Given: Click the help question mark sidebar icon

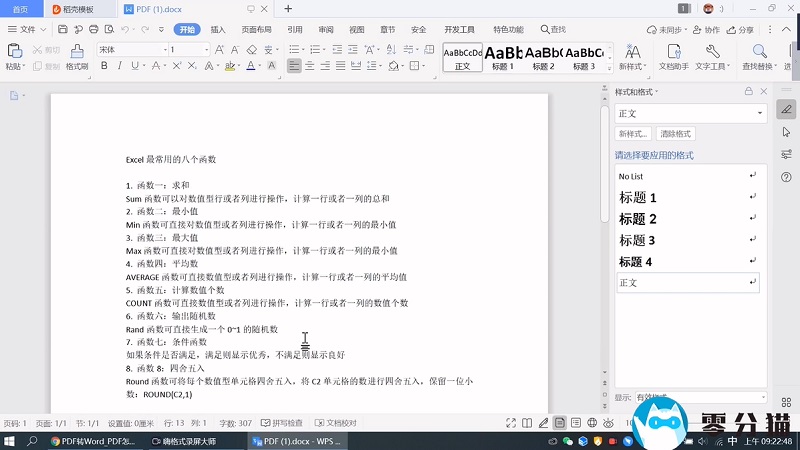Looking at the screenshot, I should coord(787,177).
